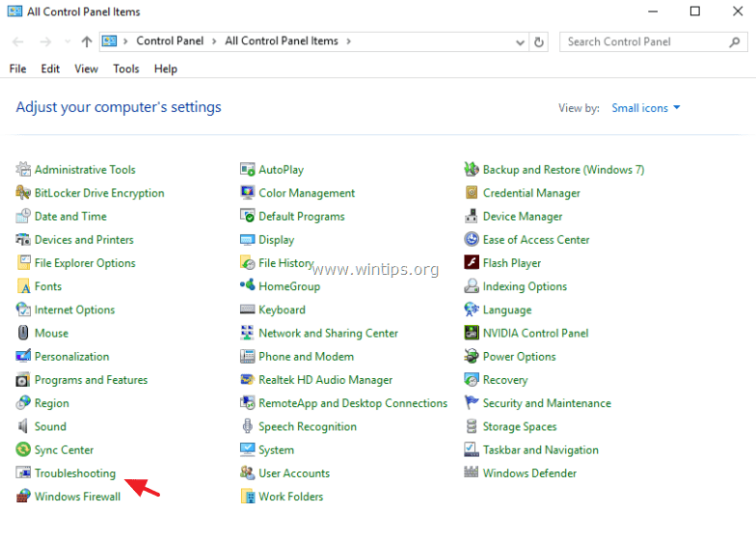
Task: Open the Phone and Modem link
Action: click(x=307, y=357)
